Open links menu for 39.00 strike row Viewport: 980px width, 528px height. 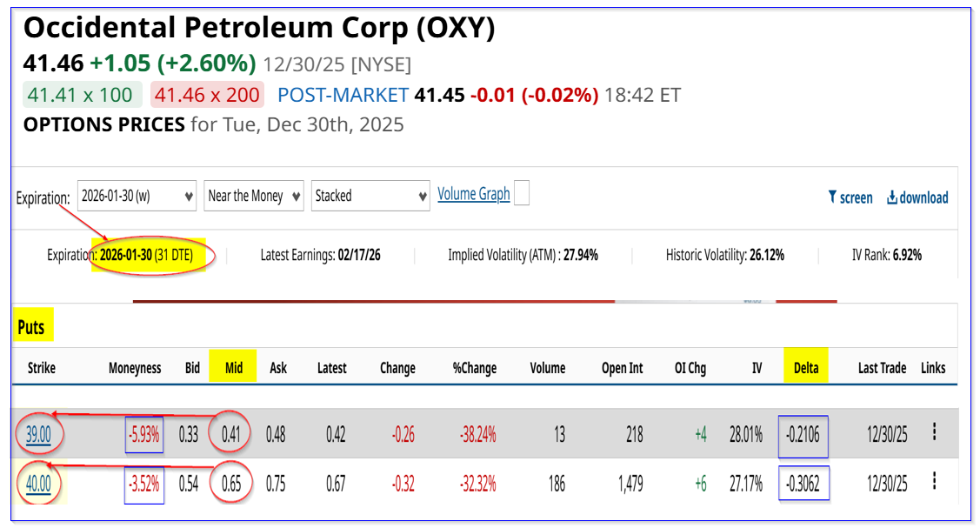tap(934, 431)
